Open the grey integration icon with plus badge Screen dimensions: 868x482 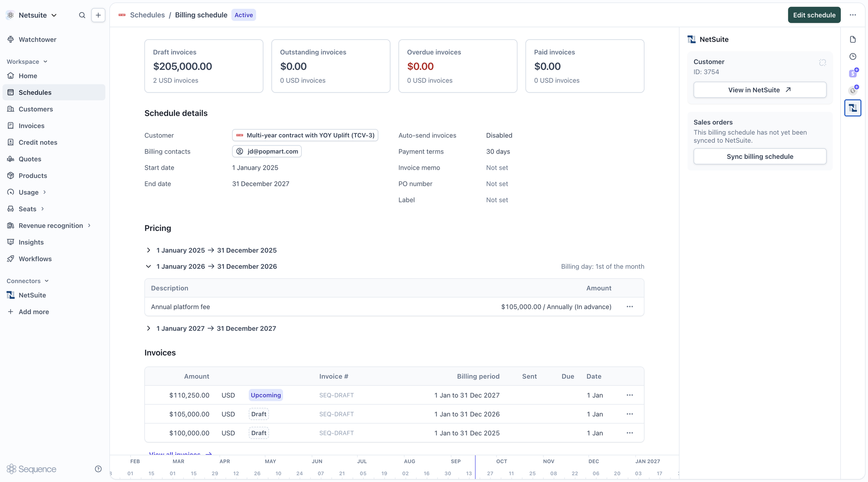853,90
